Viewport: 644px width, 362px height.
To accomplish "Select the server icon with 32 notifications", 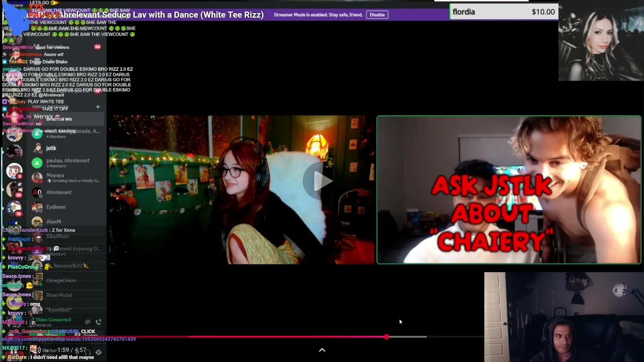I will tap(14, 189).
